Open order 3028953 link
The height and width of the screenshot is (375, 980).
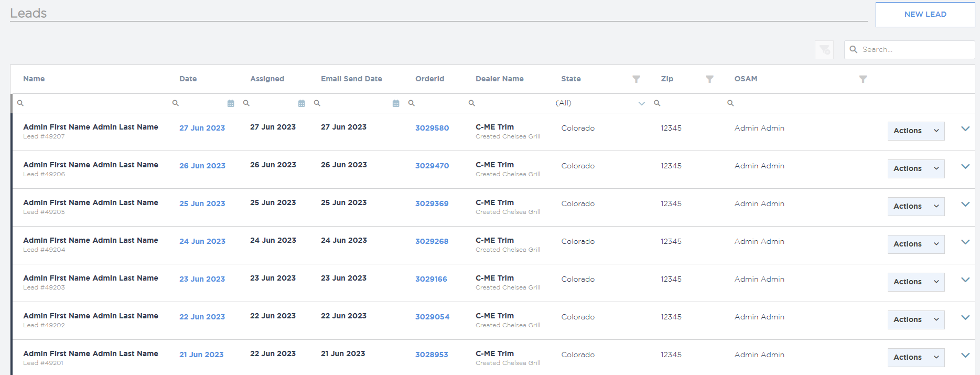point(432,355)
